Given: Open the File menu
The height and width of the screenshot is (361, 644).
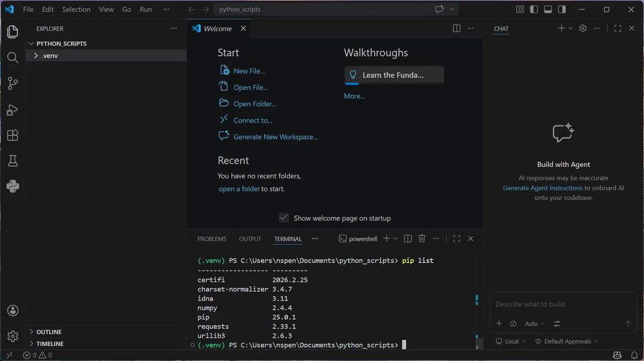Looking at the screenshot, I should [x=28, y=9].
